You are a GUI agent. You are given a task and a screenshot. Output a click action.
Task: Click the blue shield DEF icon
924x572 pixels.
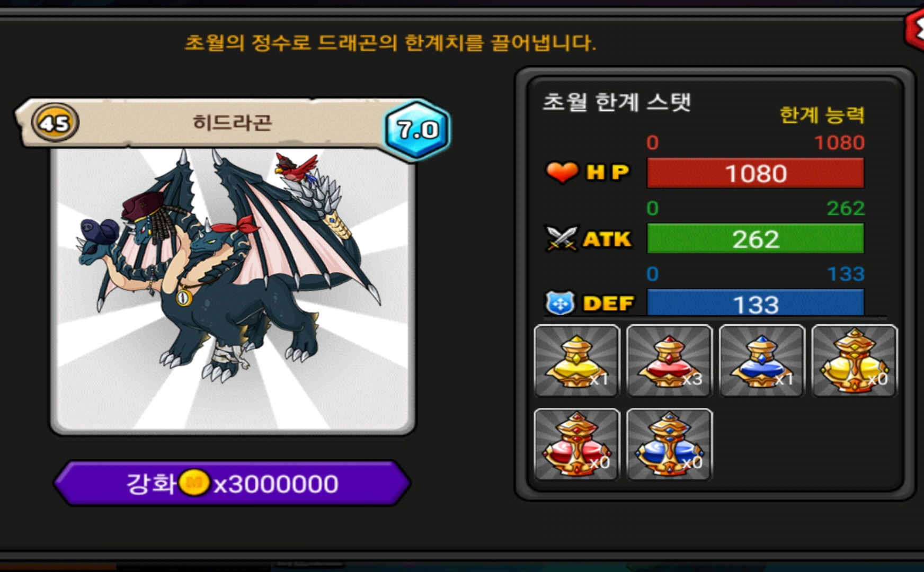click(x=560, y=303)
